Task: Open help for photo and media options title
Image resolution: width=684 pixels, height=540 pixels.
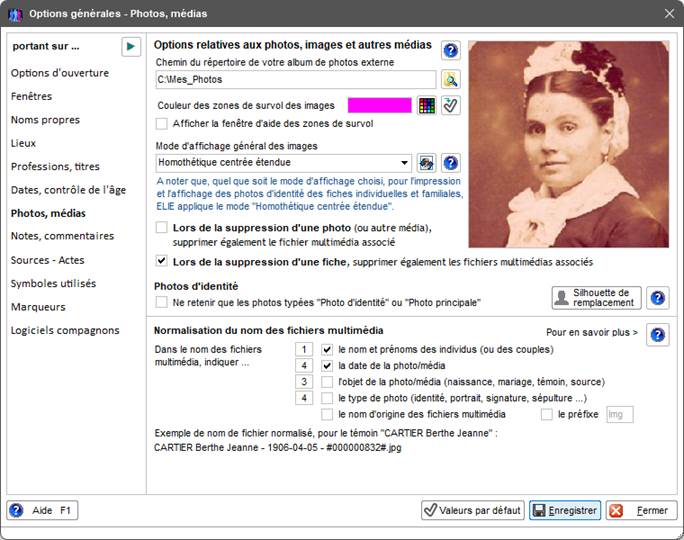Action: (451, 51)
